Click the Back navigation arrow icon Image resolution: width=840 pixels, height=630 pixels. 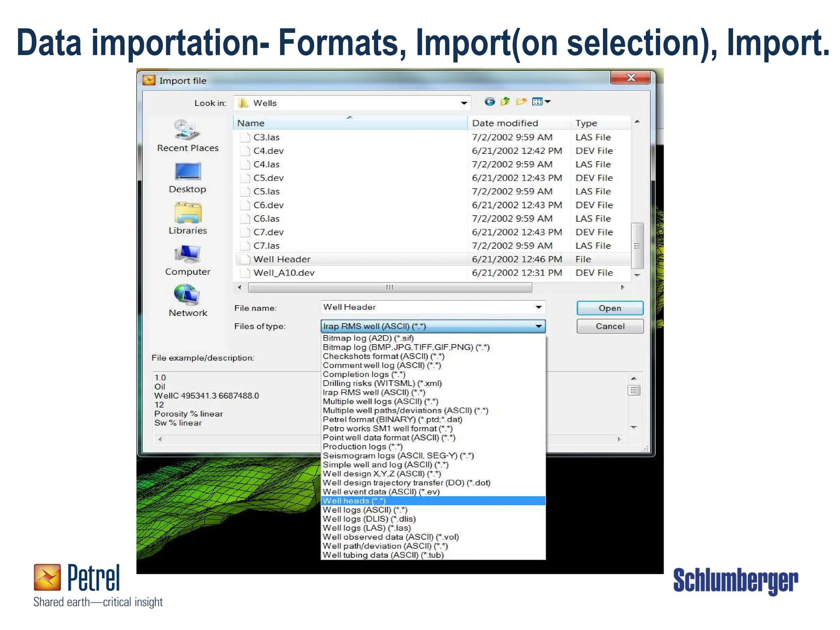point(489,102)
